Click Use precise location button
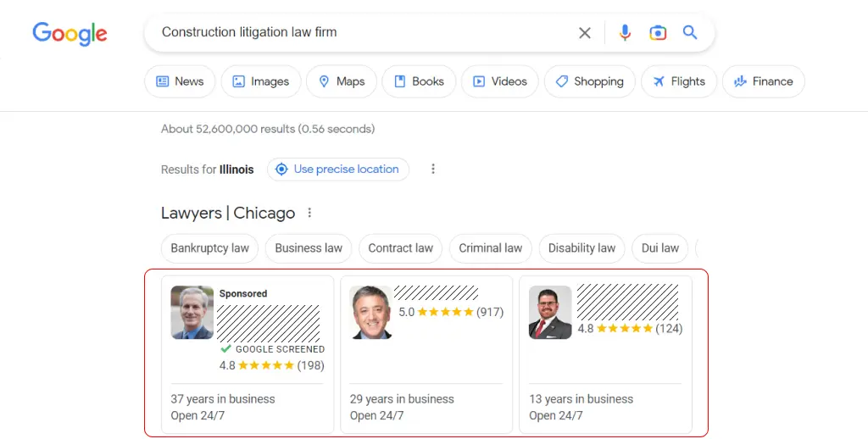This screenshot has width=868, height=439. pos(338,169)
